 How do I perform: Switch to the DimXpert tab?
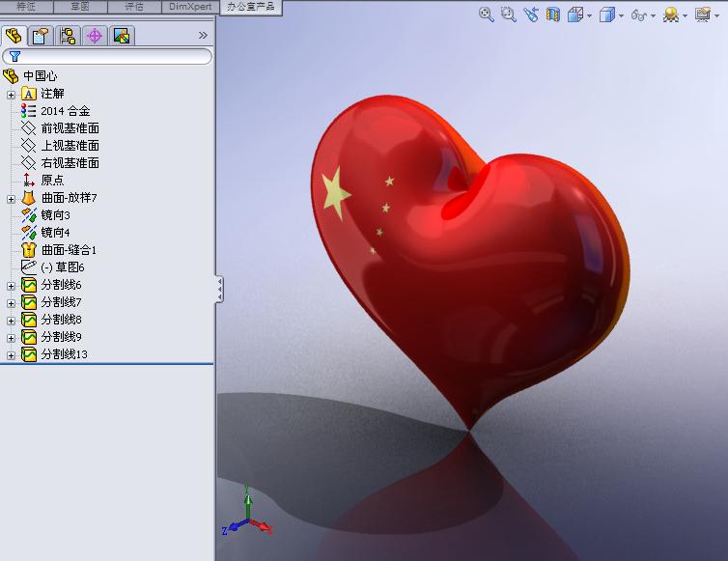click(x=190, y=7)
